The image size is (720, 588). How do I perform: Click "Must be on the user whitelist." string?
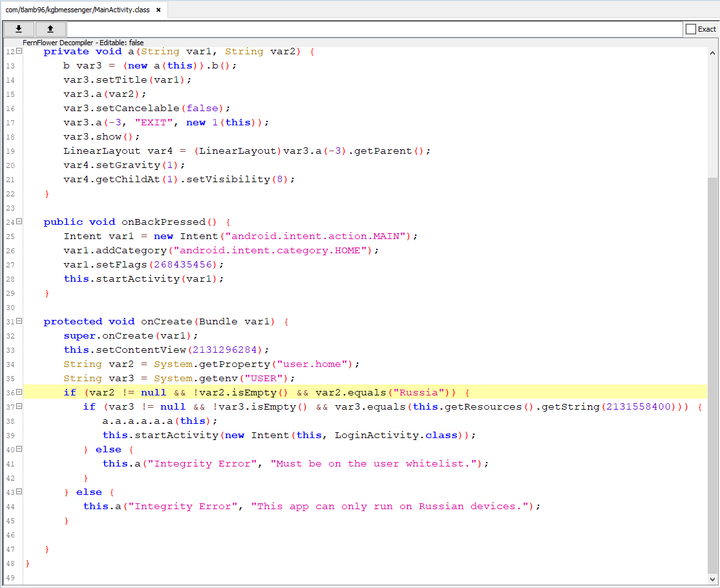point(374,463)
